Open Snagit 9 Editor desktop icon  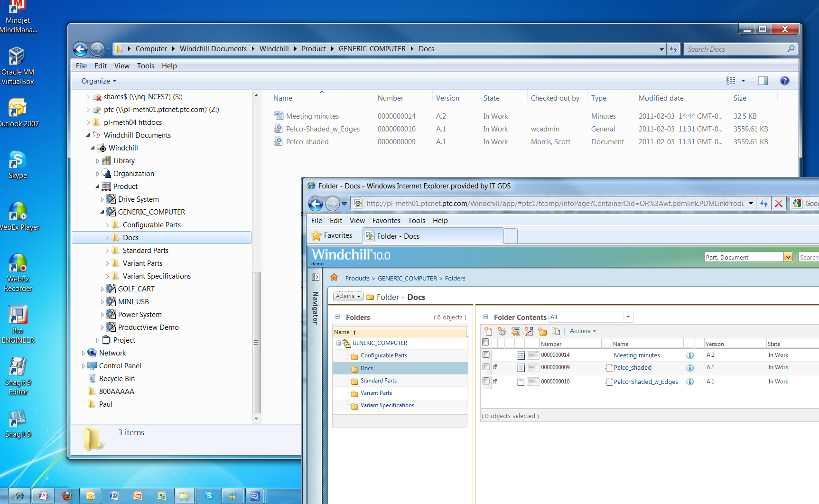tap(18, 376)
